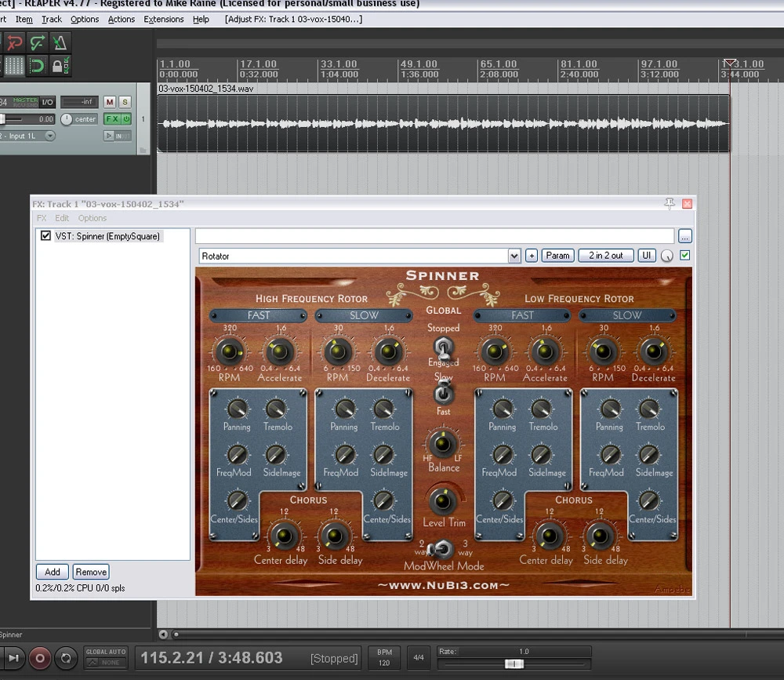Click the Balance knob
784x680 pixels.
(x=442, y=444)
